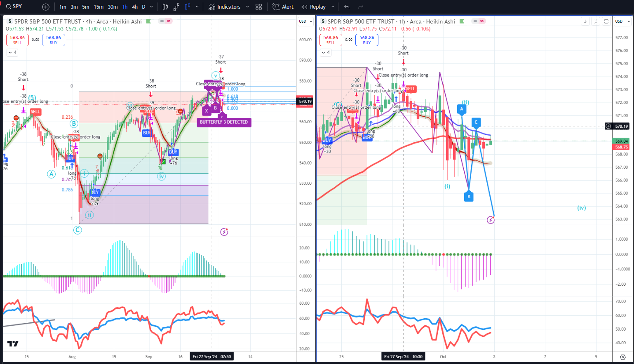Add a compare symbol with the plus icon
The width and height of the screenshot is (634, 364).
(x=46, y=7)
